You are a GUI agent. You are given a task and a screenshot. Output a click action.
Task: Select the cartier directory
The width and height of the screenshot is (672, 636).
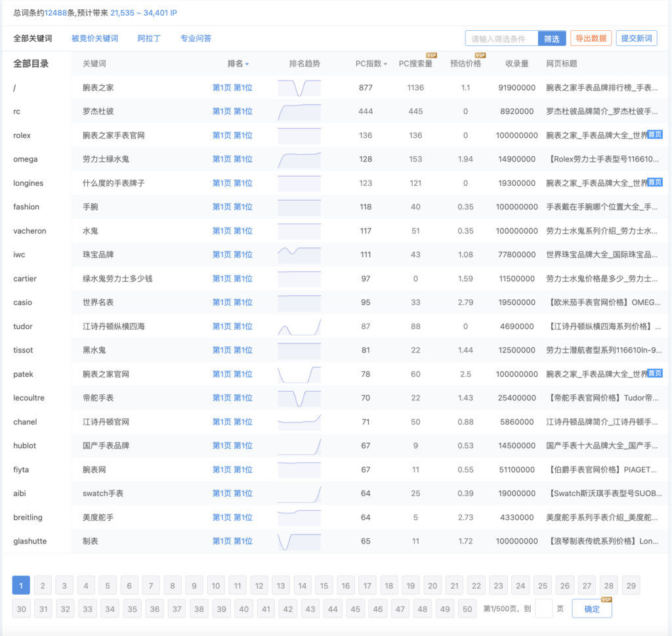(x=25, y=278)
